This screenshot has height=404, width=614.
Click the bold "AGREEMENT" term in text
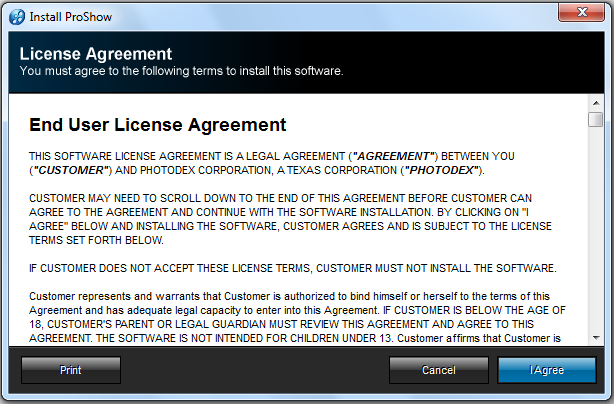pos(394,156)
